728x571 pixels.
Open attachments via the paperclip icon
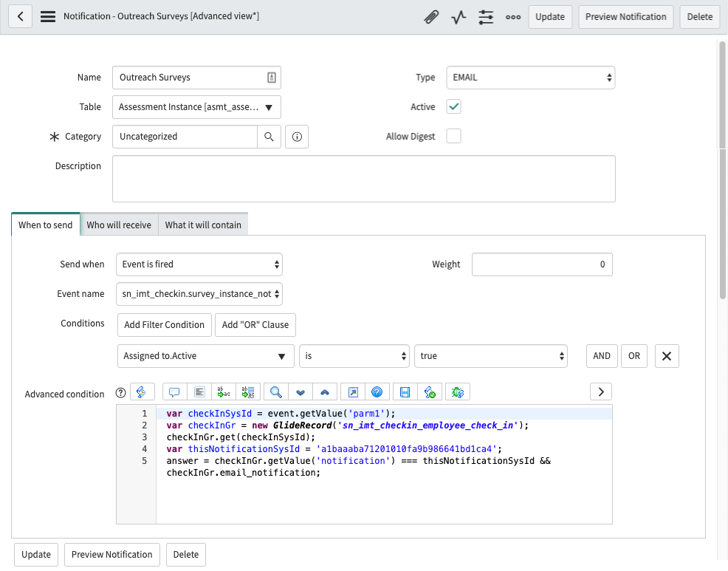tap(431, 17)
